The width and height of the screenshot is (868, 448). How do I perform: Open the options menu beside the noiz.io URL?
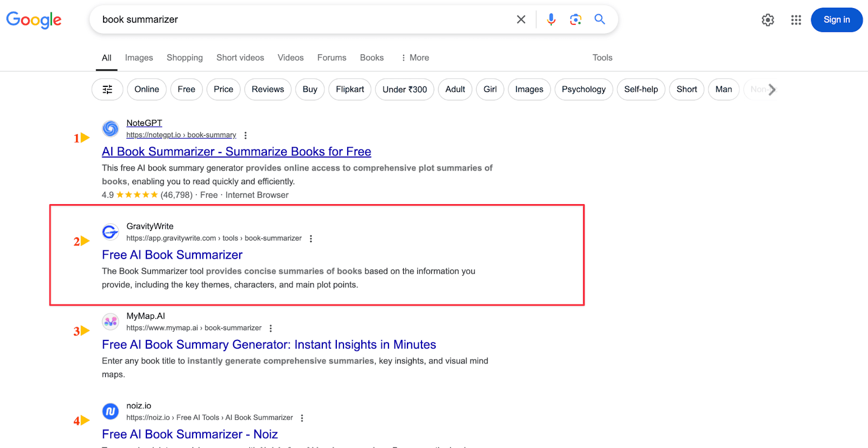pyautogui.click(x=302, y=418)
